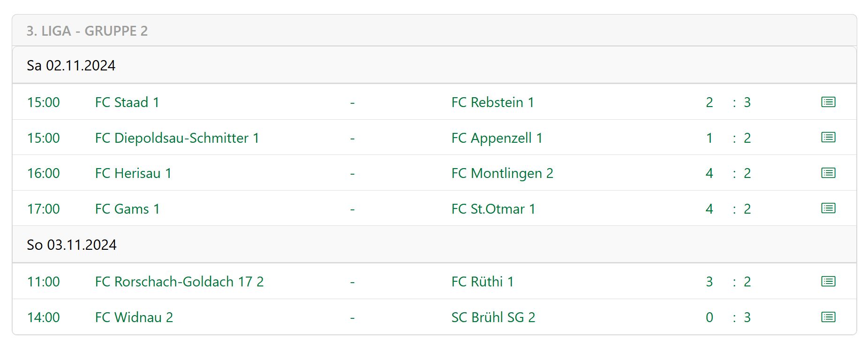Select FC Rorschach-Goldach 17 2 link
868x347 pixels.
click(x=179, y=282)
